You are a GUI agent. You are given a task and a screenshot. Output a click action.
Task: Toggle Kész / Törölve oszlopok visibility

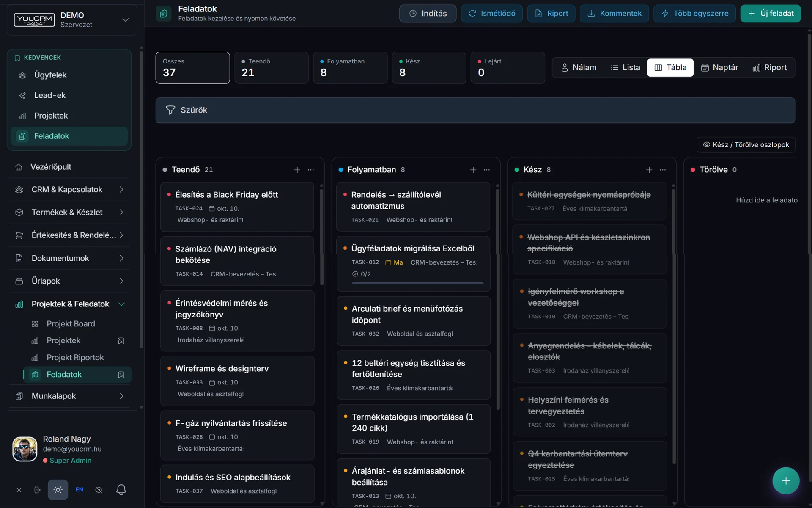pyautogui.click(x=746, y=145)
